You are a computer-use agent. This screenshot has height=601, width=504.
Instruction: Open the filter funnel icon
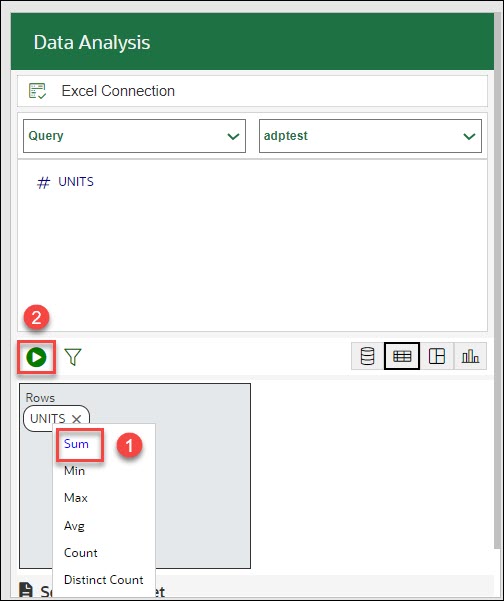coord(73,357)
